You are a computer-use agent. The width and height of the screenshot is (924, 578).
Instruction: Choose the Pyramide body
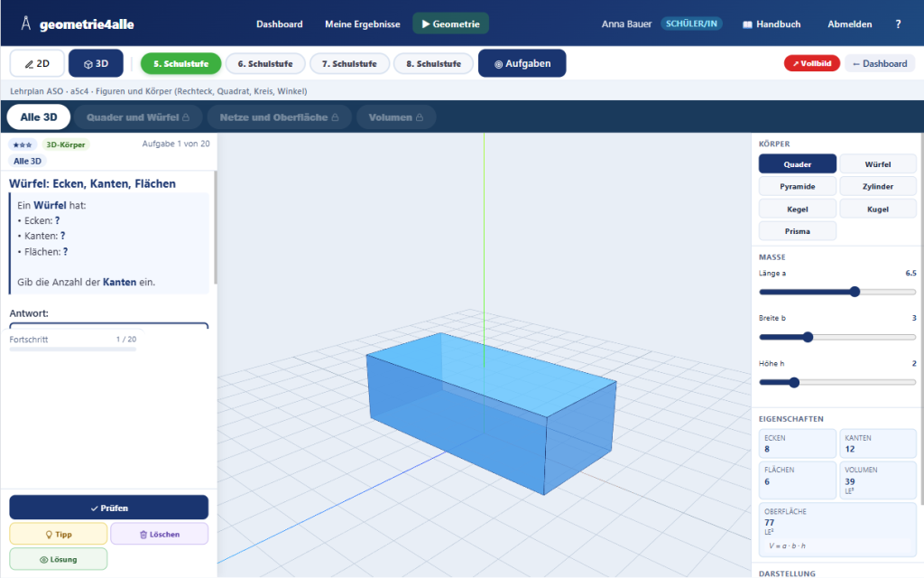tap(798, 186)
